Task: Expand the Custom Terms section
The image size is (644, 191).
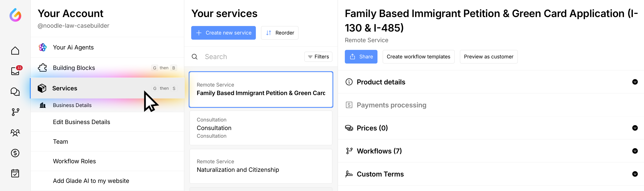Action: tap(634, 174)
